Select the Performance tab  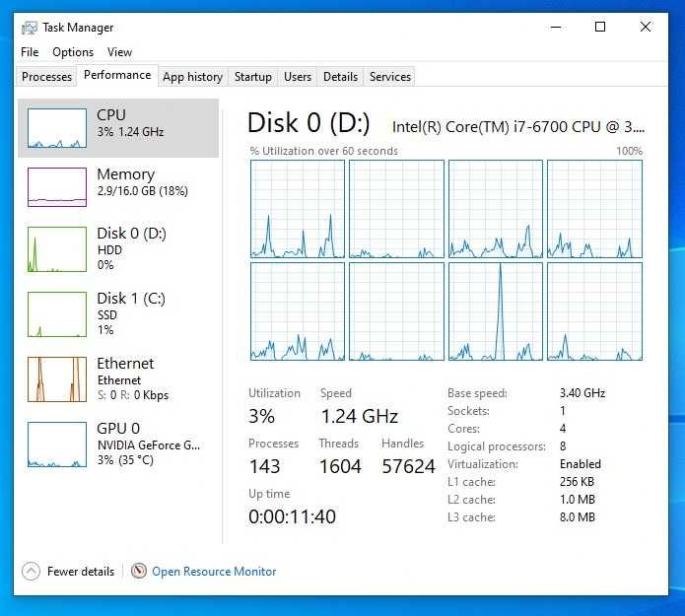pos(117,75)
